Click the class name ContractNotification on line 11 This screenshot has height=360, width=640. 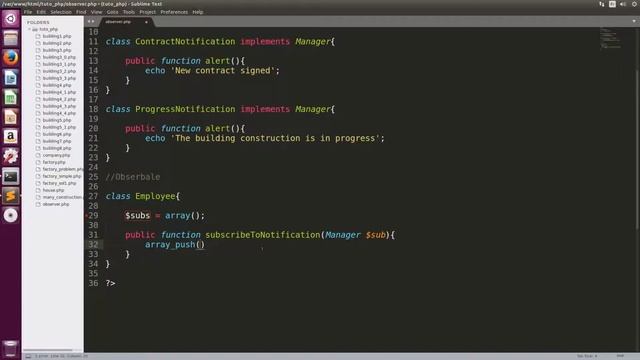click(185, 42)
